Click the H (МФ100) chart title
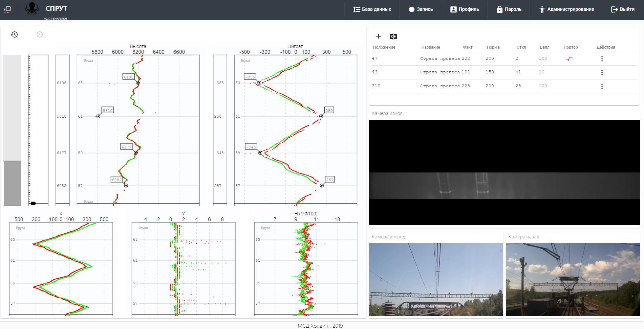 (x=306, y=214)
